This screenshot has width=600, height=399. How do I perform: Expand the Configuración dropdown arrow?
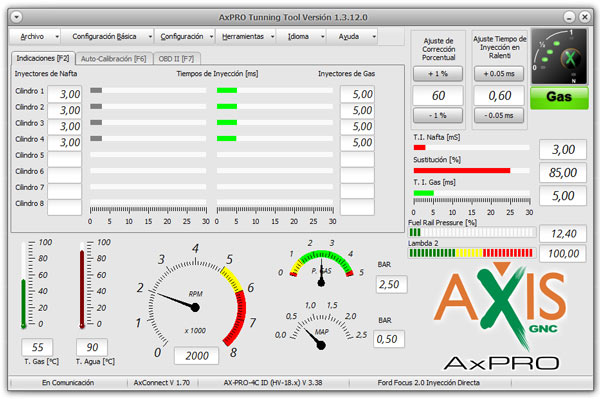(x=211, y=37)
